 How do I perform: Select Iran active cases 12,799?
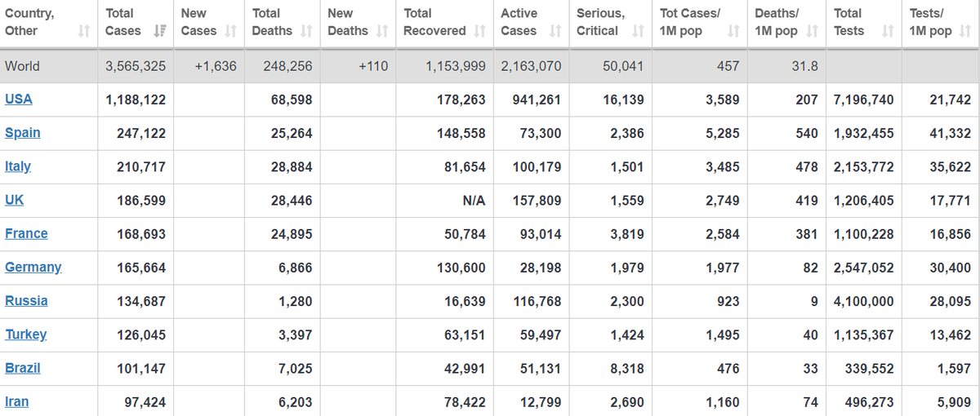coord(541,401)
